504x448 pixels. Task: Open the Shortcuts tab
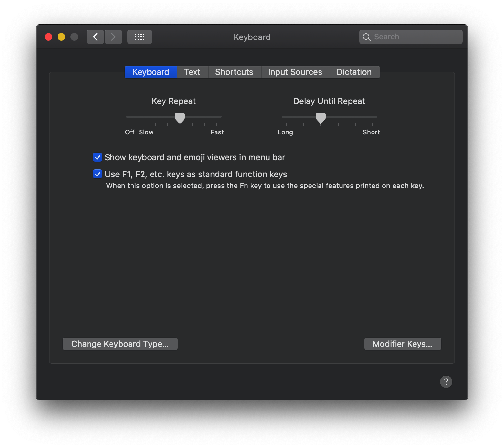tap(234, 72)
